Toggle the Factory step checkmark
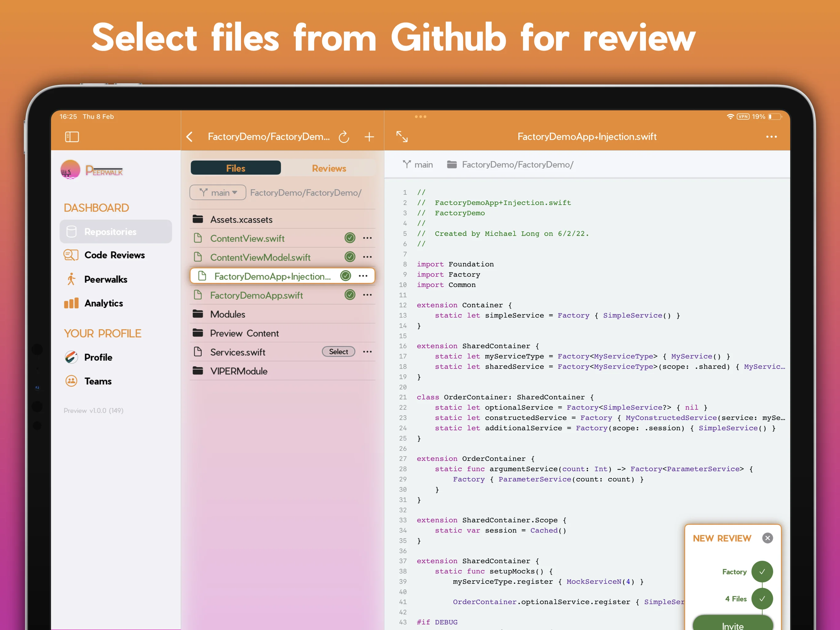 click(x=762, y=572)
